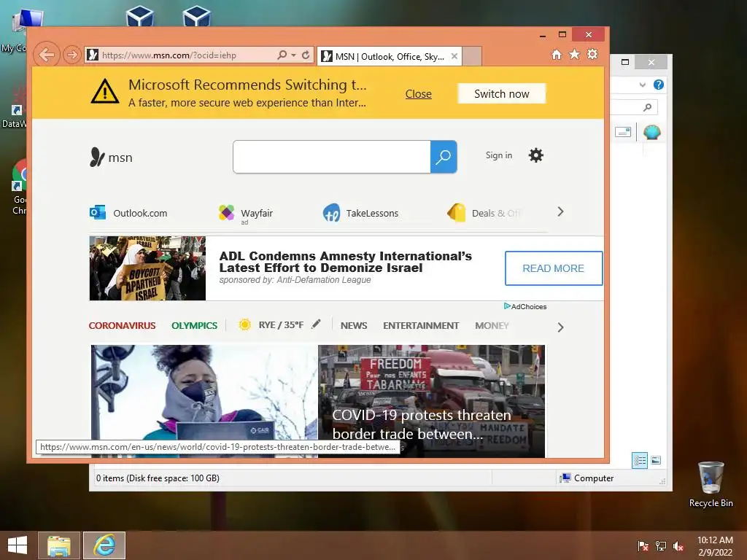Open Internet Explorer Tools gear menu
This screenshot has width=747, height=560.
(592, 54)
